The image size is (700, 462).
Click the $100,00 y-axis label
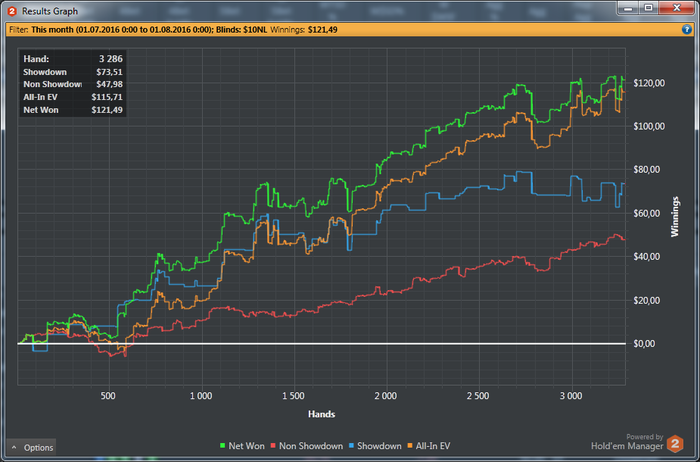[649, 126]
